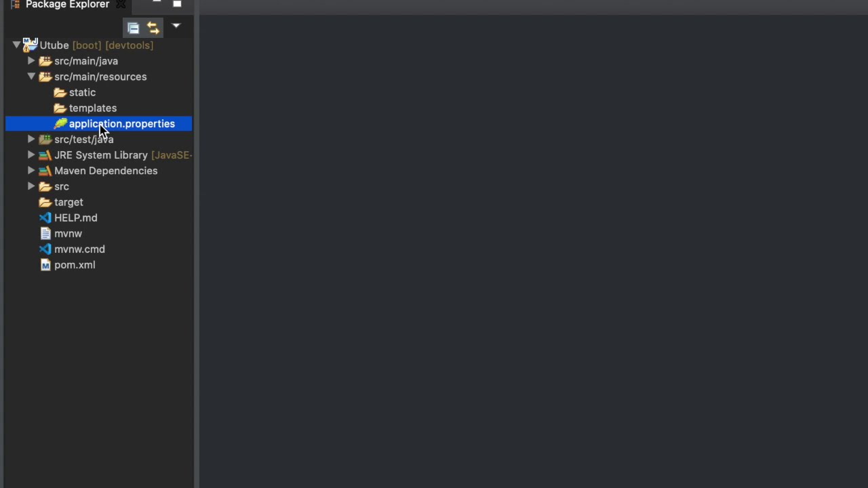Click the maximize view square in Package Explorer
The image size is (868, 488).
coord(177,4)
